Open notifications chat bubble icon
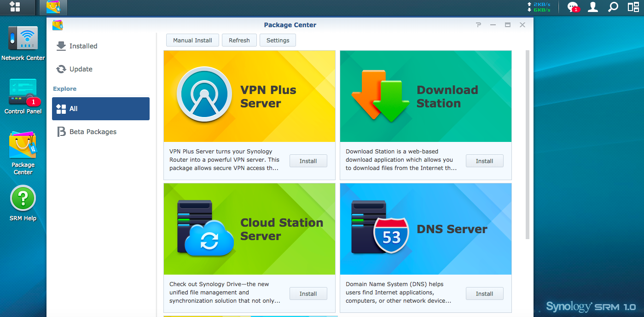This screenshot has width=644, height=317. tap(573, 7)
